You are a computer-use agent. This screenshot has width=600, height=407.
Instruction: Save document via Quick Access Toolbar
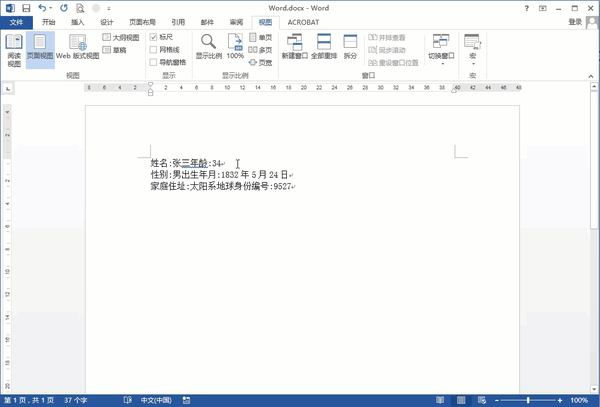[26, 8]
